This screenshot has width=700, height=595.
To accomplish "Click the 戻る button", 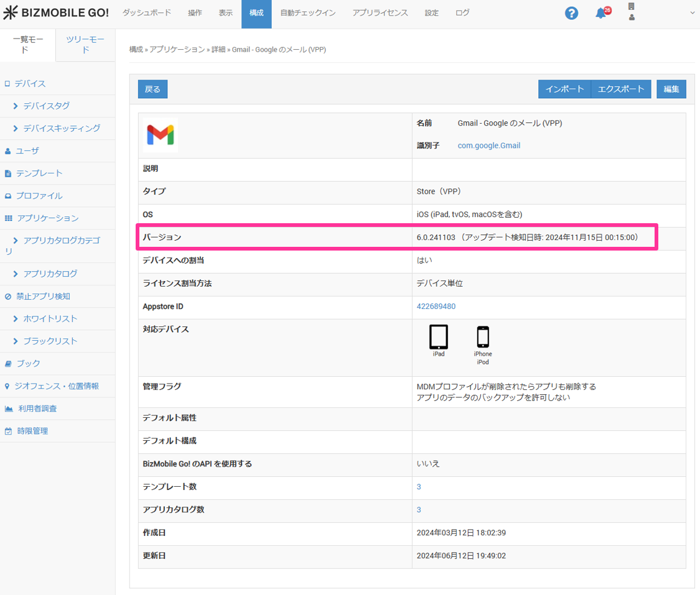I will pos(152,89).
